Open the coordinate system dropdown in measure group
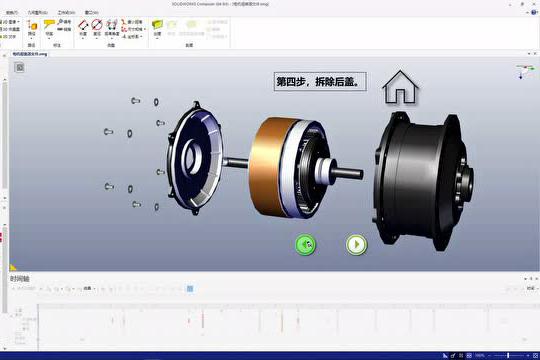 point(132,36)
